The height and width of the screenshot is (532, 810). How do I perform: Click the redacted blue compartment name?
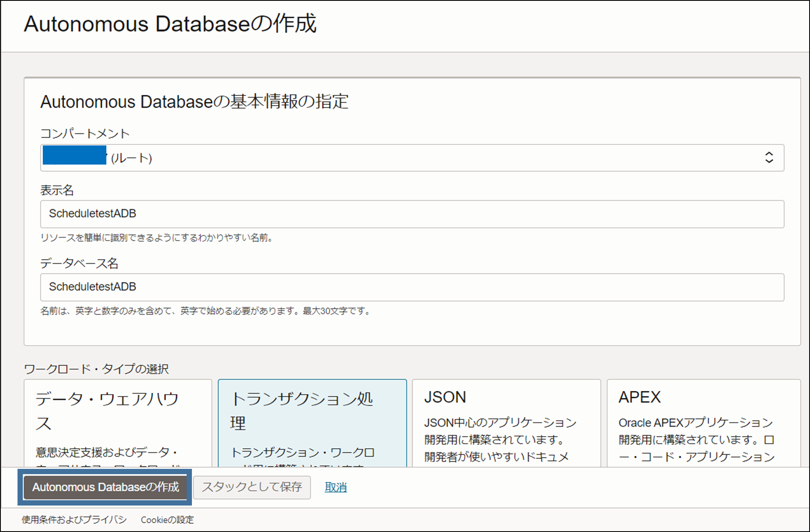click(x=75, y=155)
